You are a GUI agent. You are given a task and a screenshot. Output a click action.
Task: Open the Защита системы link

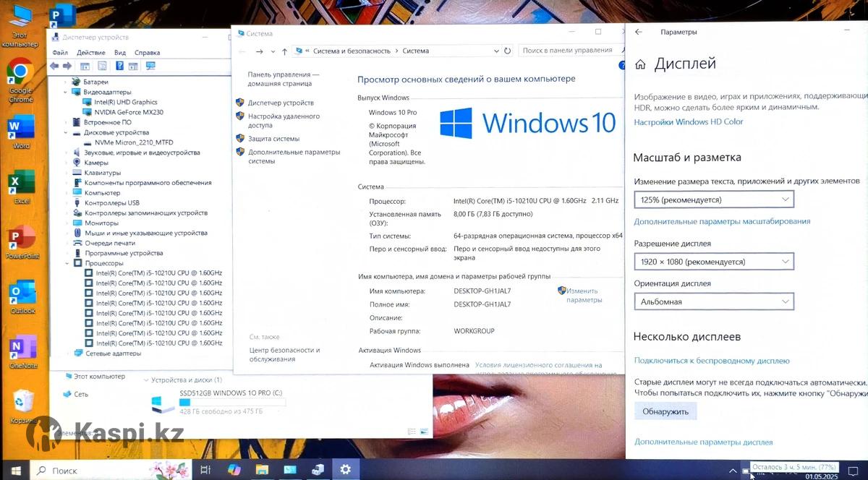pyautogui.click(x=273, y=138)
